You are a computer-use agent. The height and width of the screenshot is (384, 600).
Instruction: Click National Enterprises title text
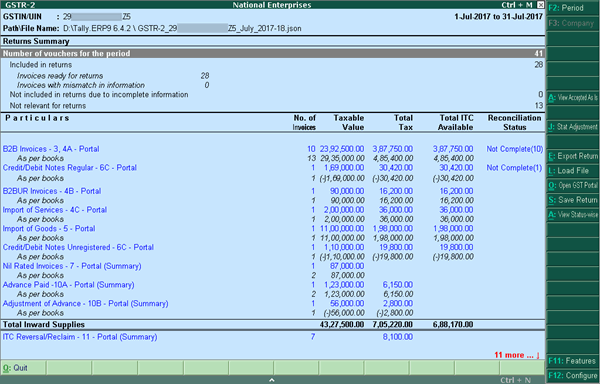tap(272, 5)
